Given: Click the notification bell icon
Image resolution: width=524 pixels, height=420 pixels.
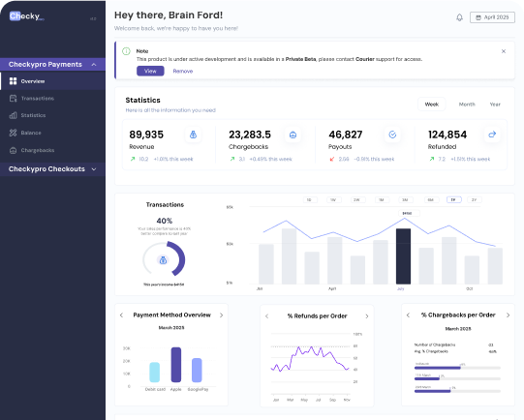Looking at the screenshot, I should (x=459, y=17).
